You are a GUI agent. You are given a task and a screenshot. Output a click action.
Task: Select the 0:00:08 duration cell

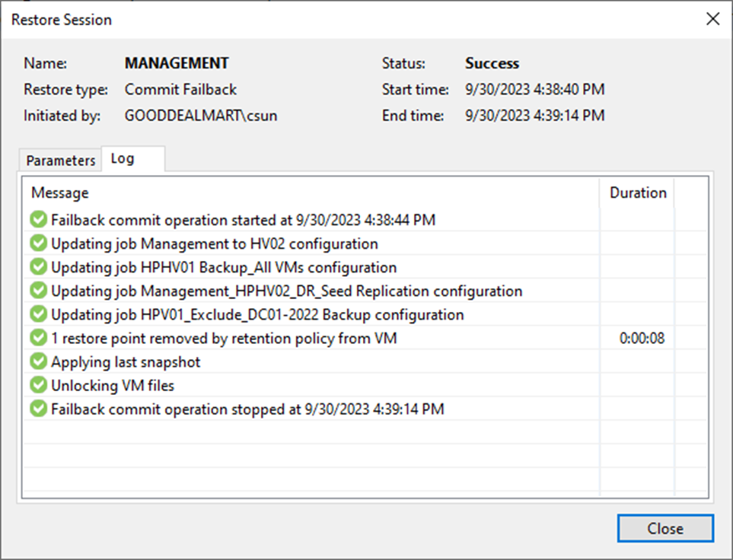[x=642, y=338]
